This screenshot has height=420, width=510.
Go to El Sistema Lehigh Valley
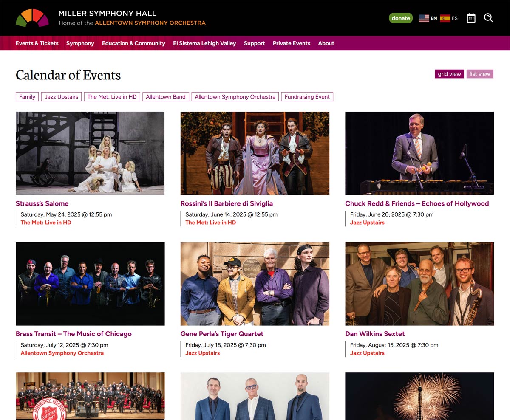point(204,43)
